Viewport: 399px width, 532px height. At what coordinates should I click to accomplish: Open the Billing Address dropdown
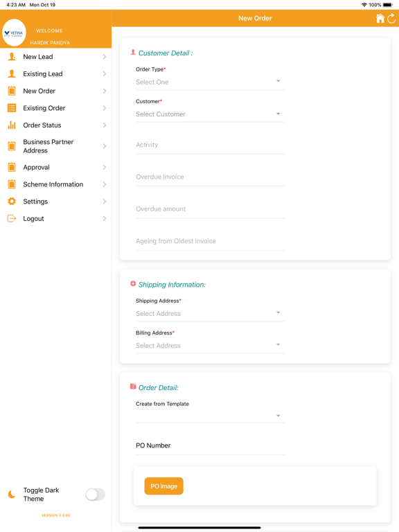click(211, 346)
